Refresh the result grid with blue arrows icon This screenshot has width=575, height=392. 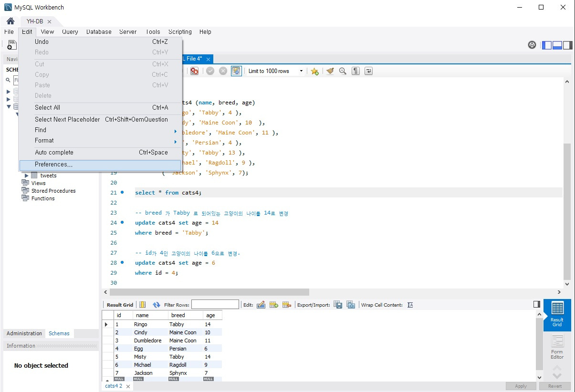157,304
